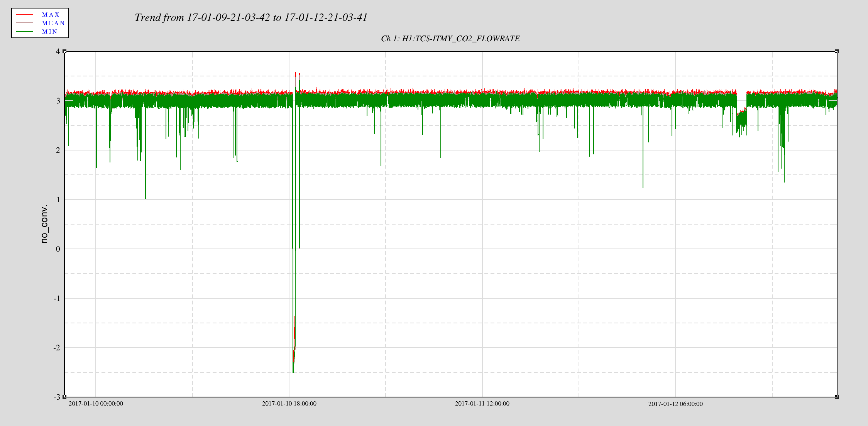Click the y-axis label no_conv.
Image resolution: width=868 pixels, height=426 pixels.
point(45,224)
